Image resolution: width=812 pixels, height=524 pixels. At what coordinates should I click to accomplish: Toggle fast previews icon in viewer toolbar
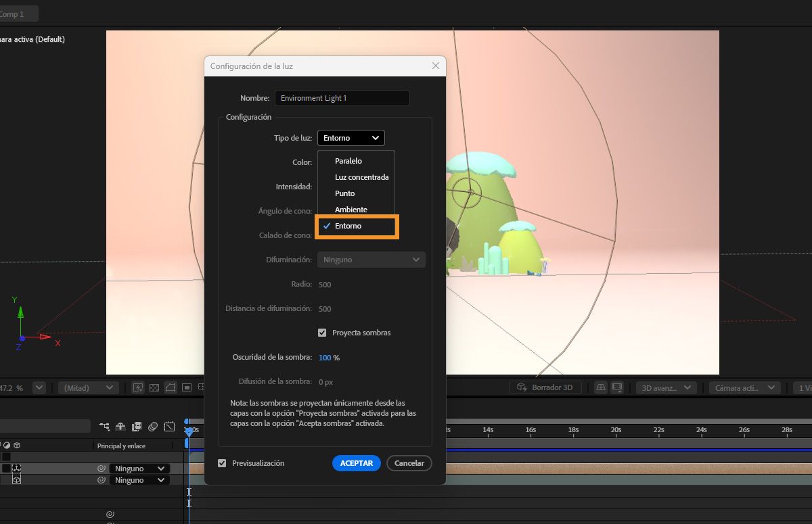click(x=138, y=387)
